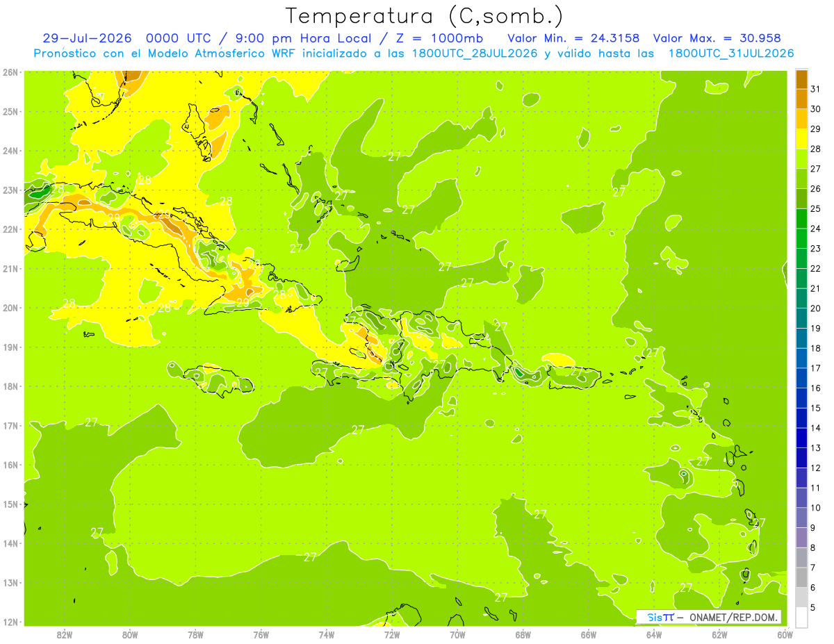Select initialization time "1800UTC_28JUL2026"

coord(475,53)
